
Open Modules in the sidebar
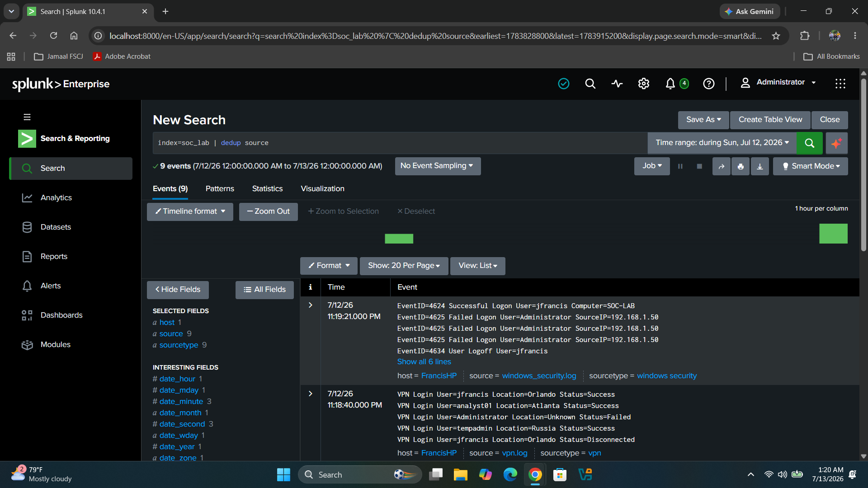click(71, 344)
